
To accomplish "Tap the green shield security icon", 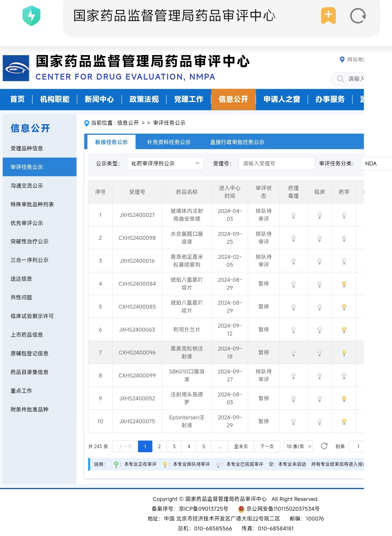I will pyautogui.click(x=31, y=16).
